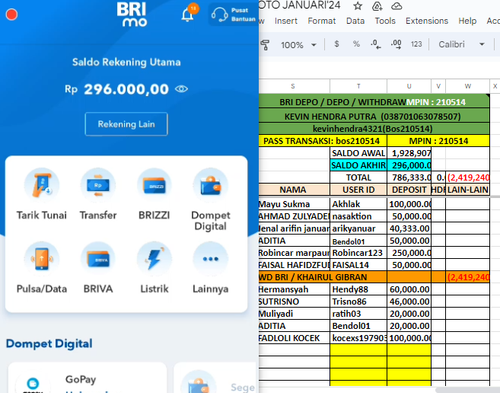The width and height of the screenshot is (500, 393).
Task: Select column S header
Action: [294, 86]
